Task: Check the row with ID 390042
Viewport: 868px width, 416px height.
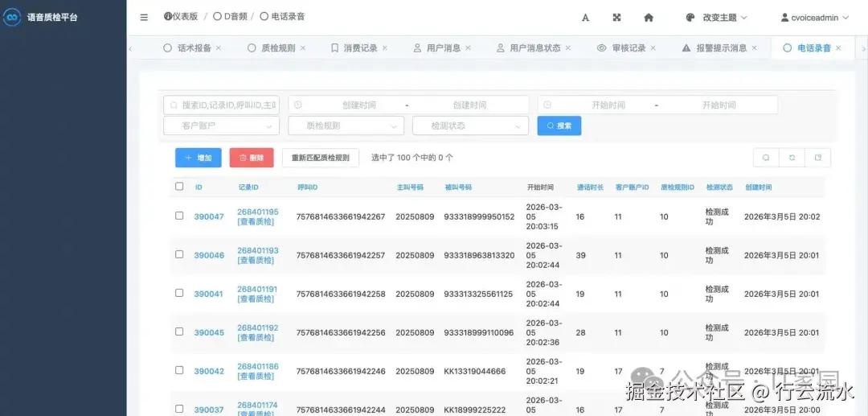Action: (x=179, y=370)
